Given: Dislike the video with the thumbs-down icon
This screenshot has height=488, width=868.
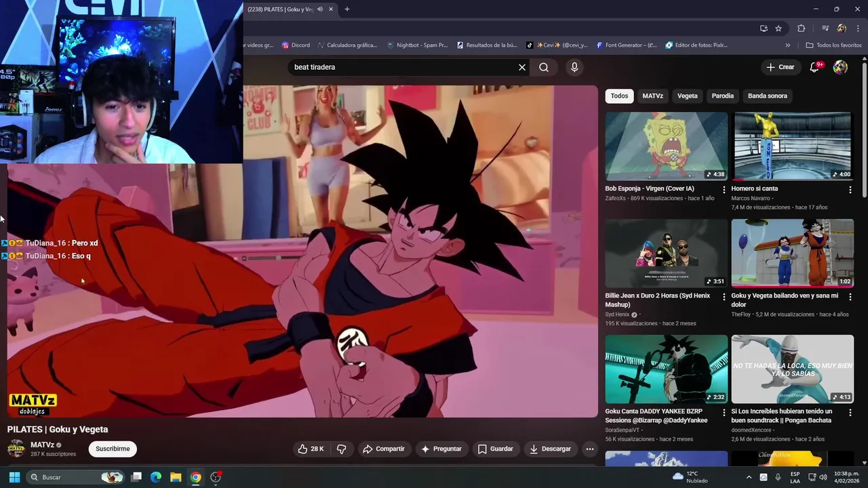Looking at the screenshot, I should point(342,449).
